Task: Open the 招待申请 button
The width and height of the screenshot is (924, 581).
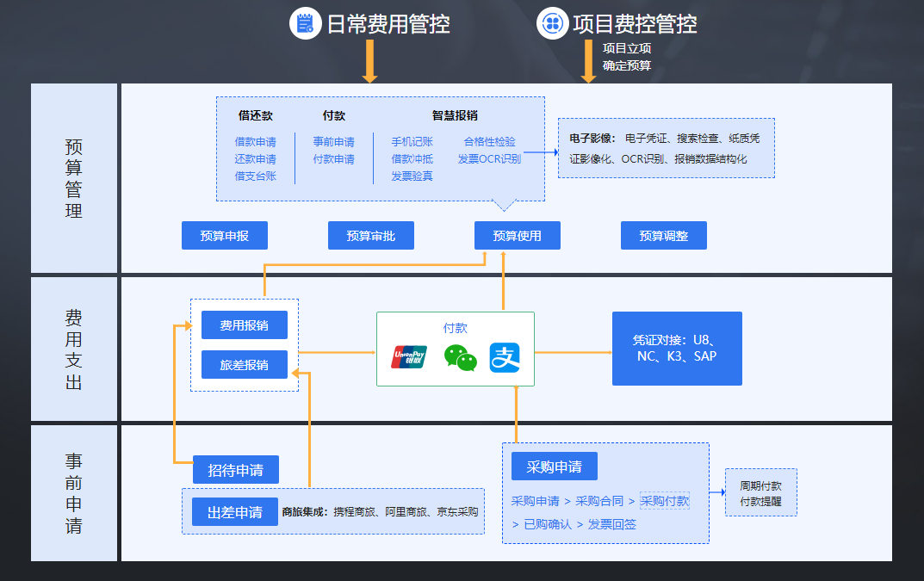Action: pos(235,471)
